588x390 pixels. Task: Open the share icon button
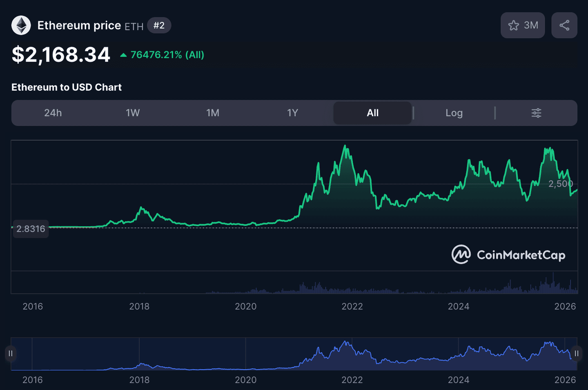pyautogui.click(x=564, y=25)
